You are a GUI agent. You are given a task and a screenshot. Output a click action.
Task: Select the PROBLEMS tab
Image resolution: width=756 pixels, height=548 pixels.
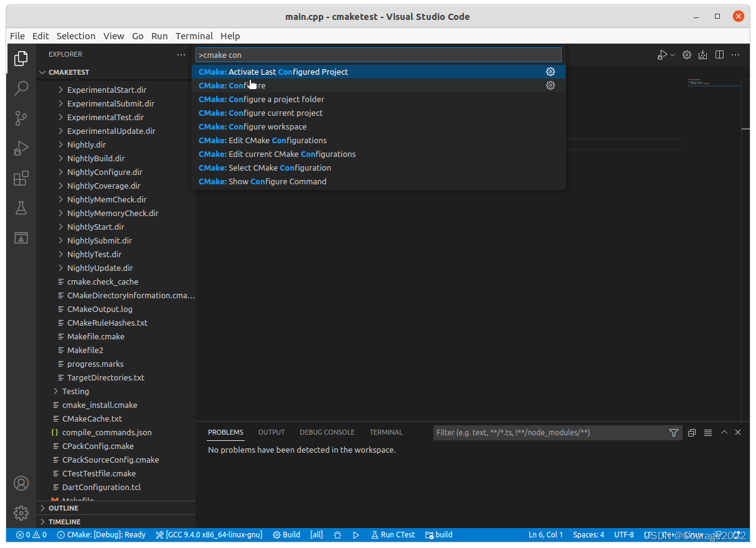click(x=225, y=432)
